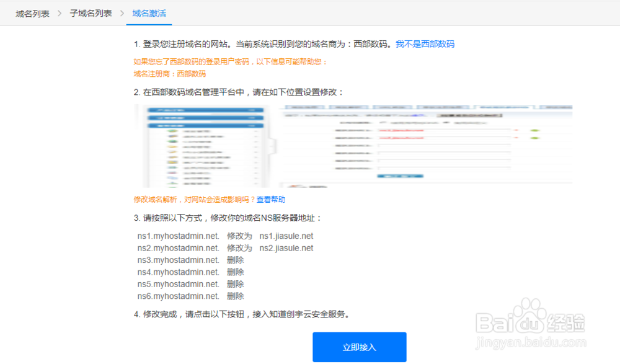Click 删除 beside ns3.myhostadmin.net.

tap(235, 260)
